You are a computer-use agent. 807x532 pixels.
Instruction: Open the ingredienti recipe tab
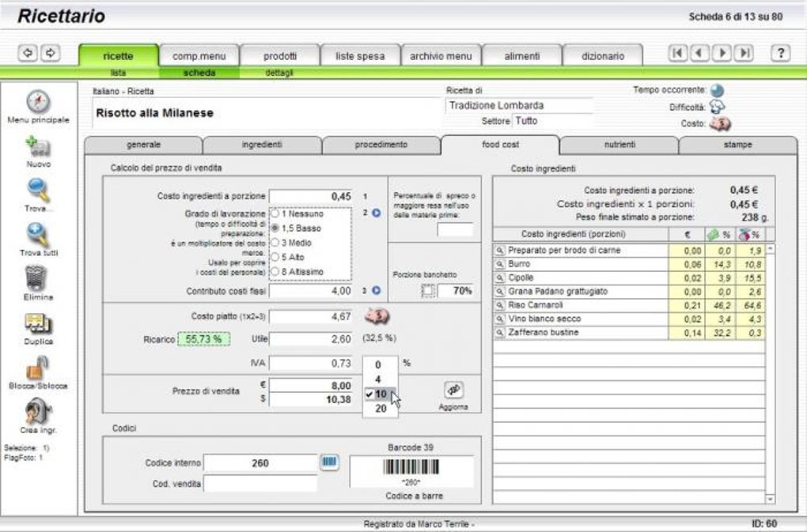click(x=262, y=145)
